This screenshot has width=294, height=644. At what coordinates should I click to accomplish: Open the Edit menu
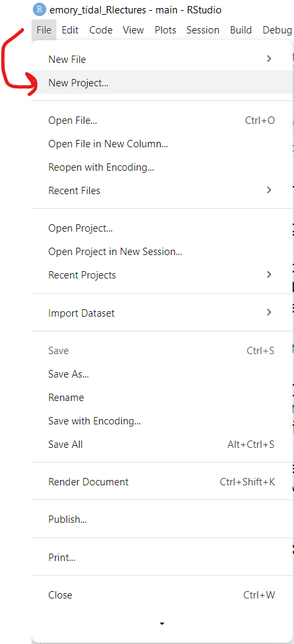coord(70,30)
